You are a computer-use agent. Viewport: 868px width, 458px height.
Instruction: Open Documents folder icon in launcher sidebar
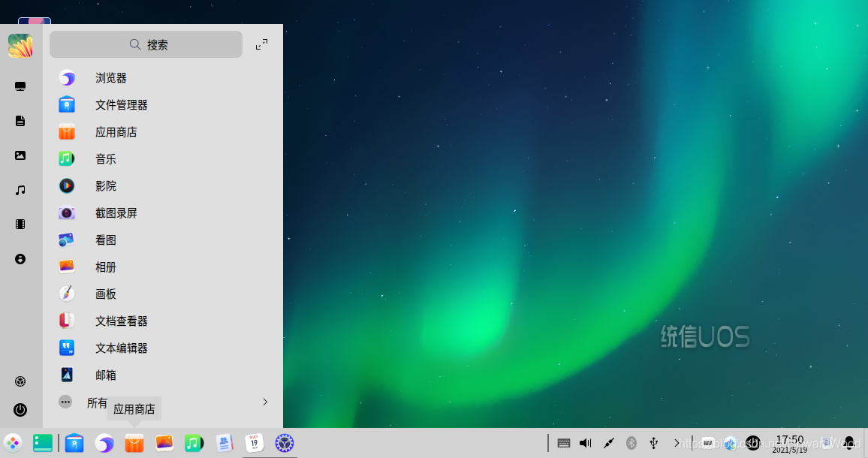(20, 121)
